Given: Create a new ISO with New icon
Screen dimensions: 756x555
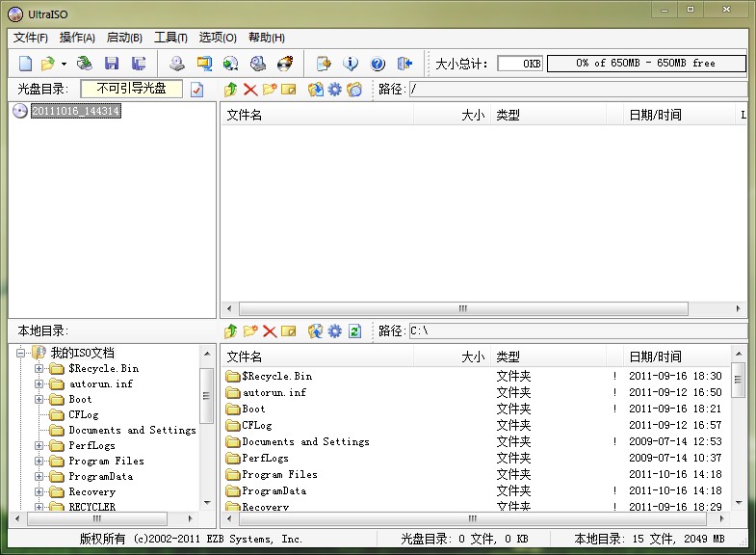Looking at the screenshot, I should (x=25, y=64).
